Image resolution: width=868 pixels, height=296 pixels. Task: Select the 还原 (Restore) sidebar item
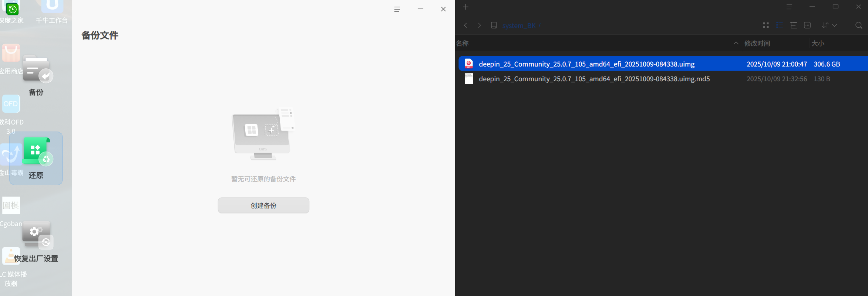coord(36,158)
